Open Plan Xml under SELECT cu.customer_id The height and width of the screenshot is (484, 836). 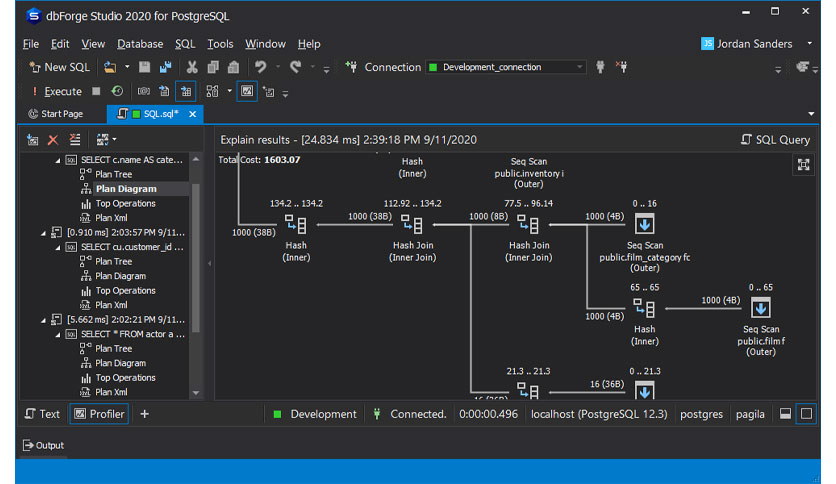point(111,305)
